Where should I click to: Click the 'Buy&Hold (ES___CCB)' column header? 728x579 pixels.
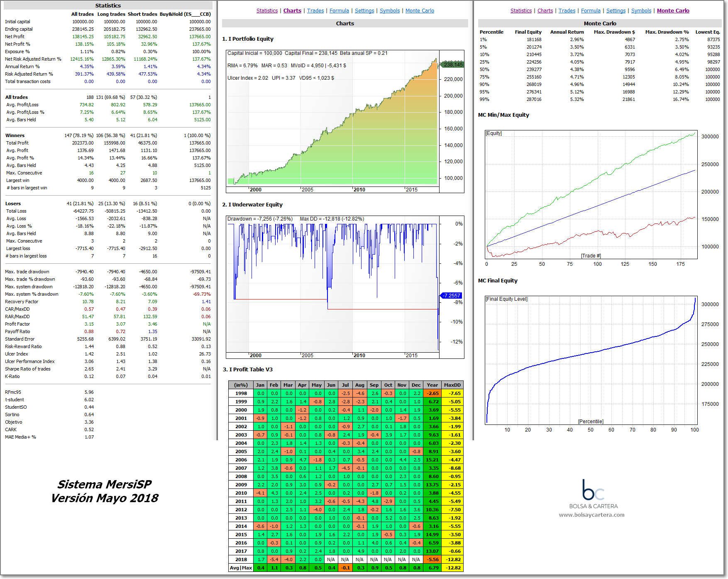coord(185,14)
